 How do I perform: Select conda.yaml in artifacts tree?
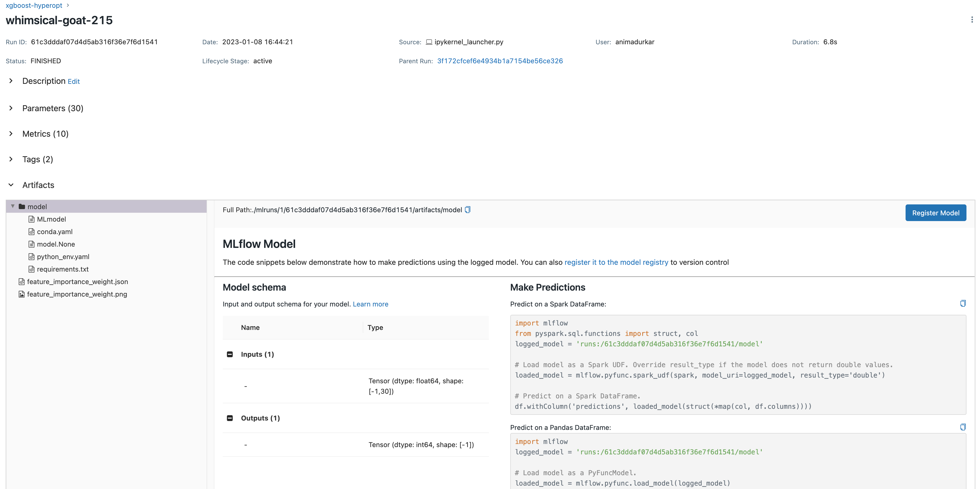coord(54,232)
